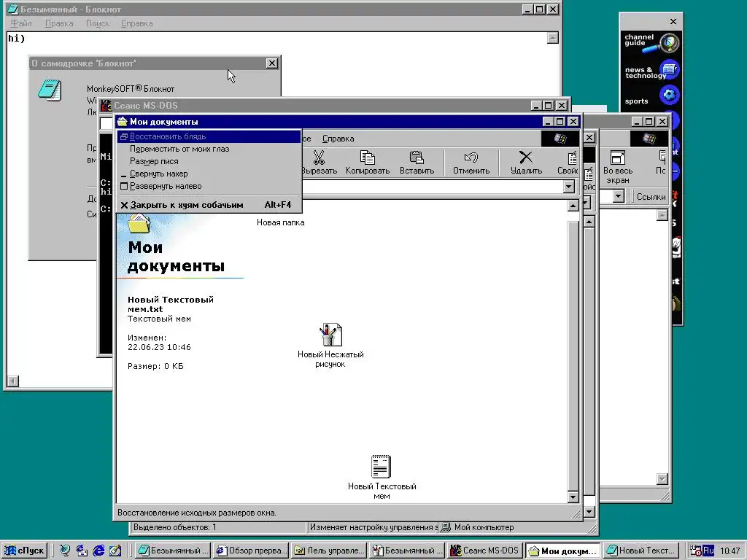Open the Правка menu in Блокнот
747x560 pixels.
pyautogui.click(x=59, y=23)
